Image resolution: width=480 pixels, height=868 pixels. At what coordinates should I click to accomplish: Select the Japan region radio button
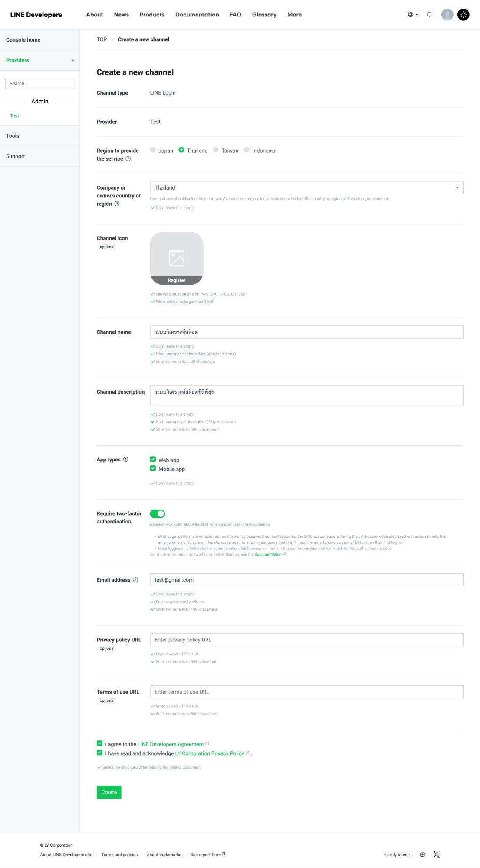click(x=153, y=150)
